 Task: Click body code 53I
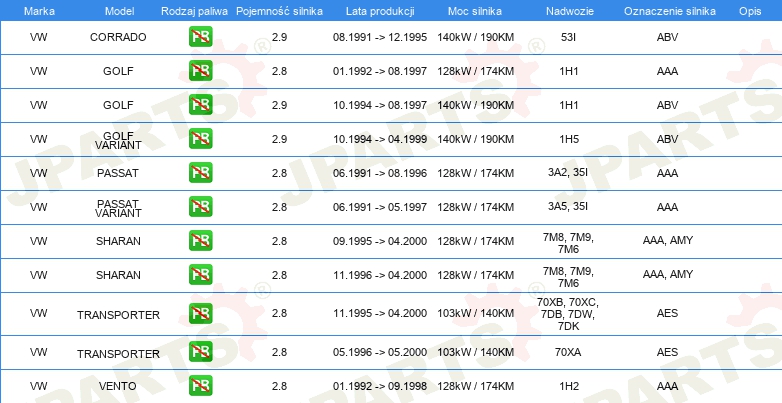568,37
